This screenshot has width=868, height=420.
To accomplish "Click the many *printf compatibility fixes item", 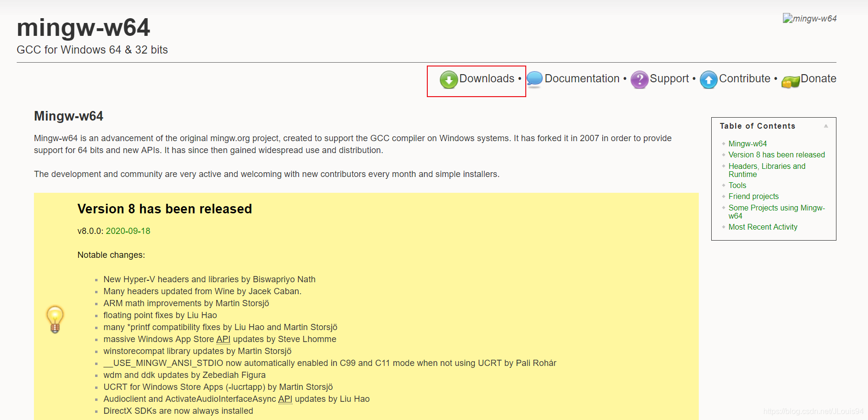I will [220, 327].
